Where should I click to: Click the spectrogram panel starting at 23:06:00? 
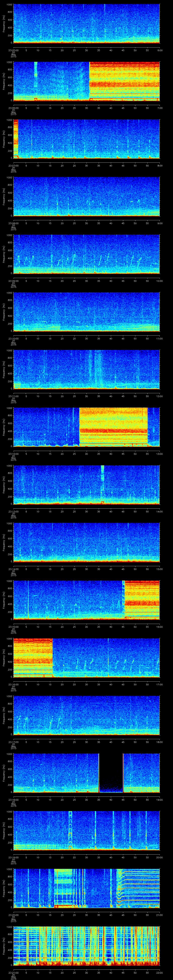point(86,81)
